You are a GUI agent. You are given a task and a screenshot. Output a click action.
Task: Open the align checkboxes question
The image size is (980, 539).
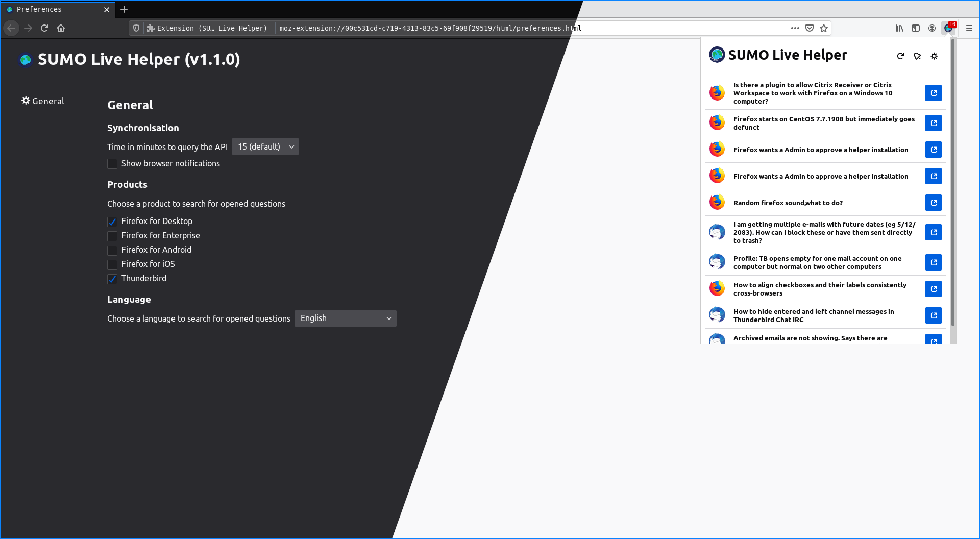(x=934, y=289)
